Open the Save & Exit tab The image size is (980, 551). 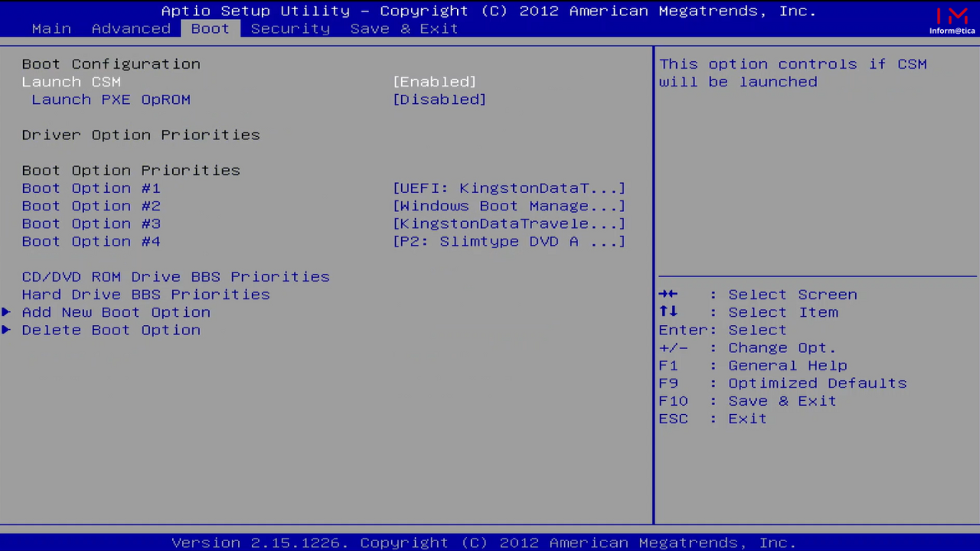tap(404, 28)
